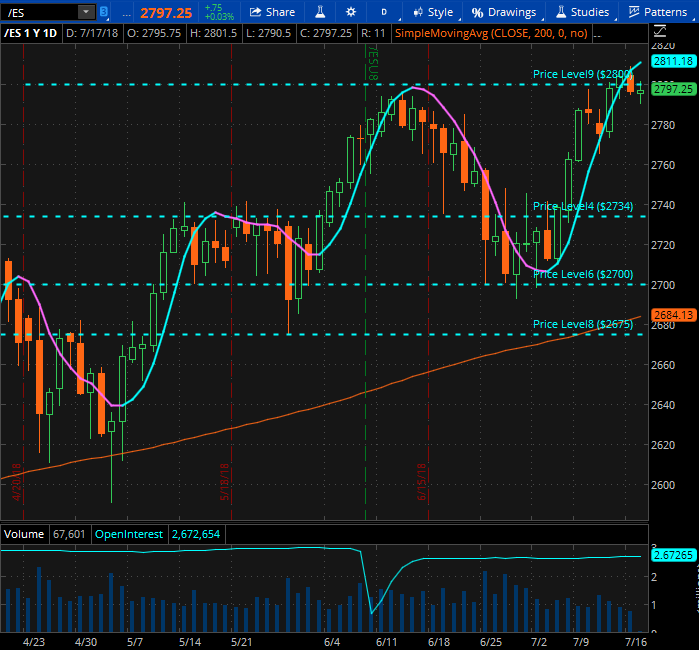Click the 4/20/18 expiration date marker
Viewport: 699px width, 650px height.
[16, 482]
